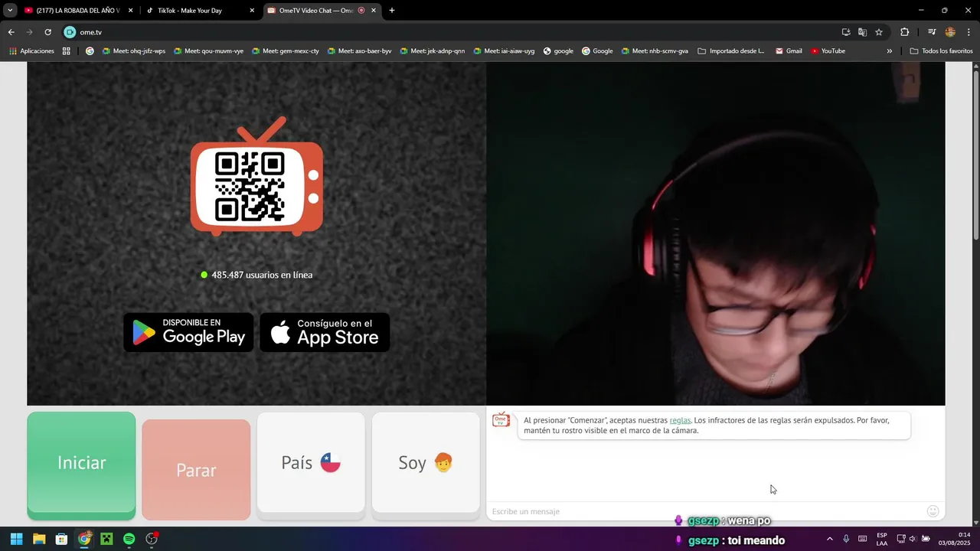980x551 pixels.
Task: Open the Meet: ohq-jsfz-wps bookmark
Action: [x=133, y=51]
